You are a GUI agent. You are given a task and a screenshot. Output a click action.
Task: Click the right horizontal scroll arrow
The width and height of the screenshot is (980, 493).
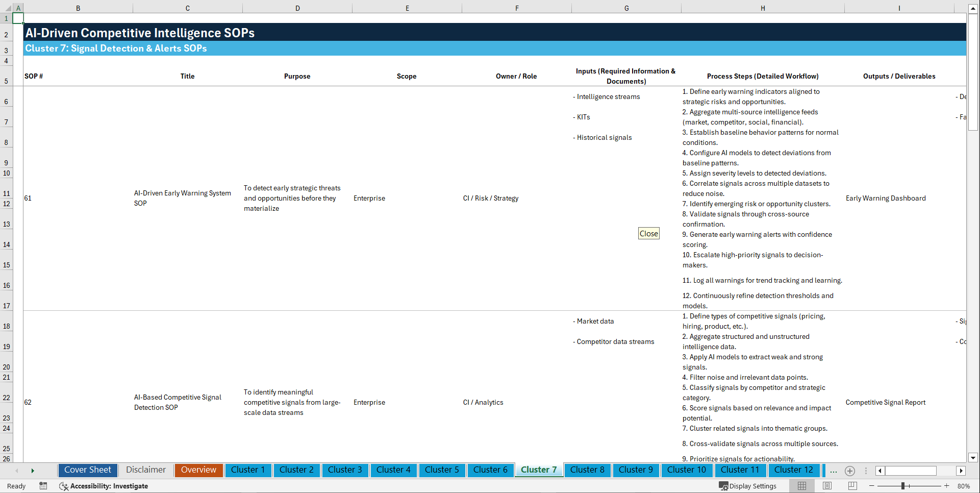pos(961,471)
